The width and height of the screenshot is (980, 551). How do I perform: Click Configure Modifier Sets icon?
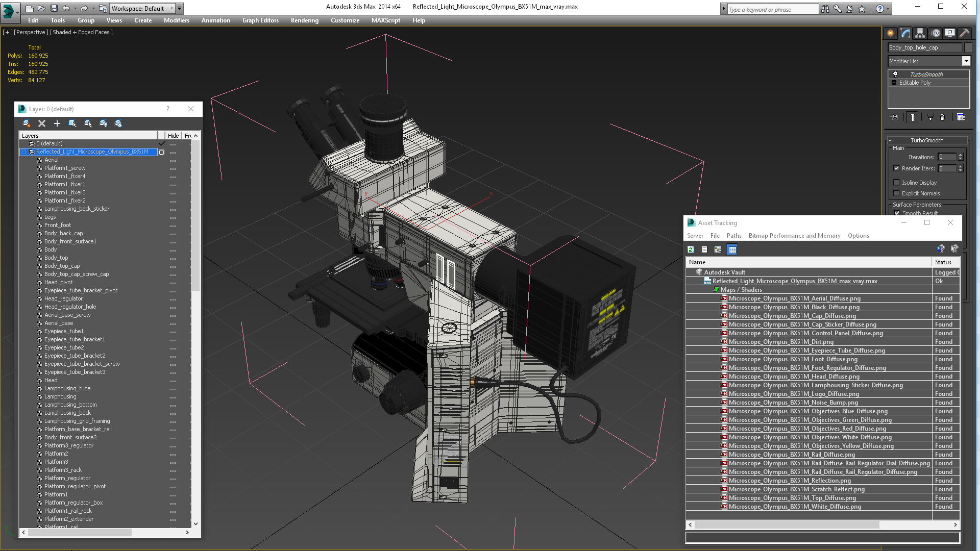(961, 117)
